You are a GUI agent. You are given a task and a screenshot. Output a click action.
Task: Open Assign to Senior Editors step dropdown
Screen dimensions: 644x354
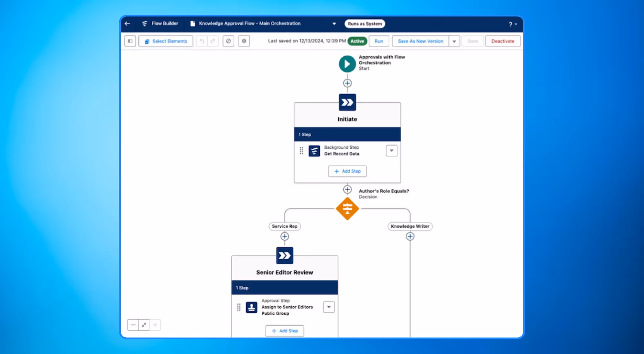tap(329, 307)
